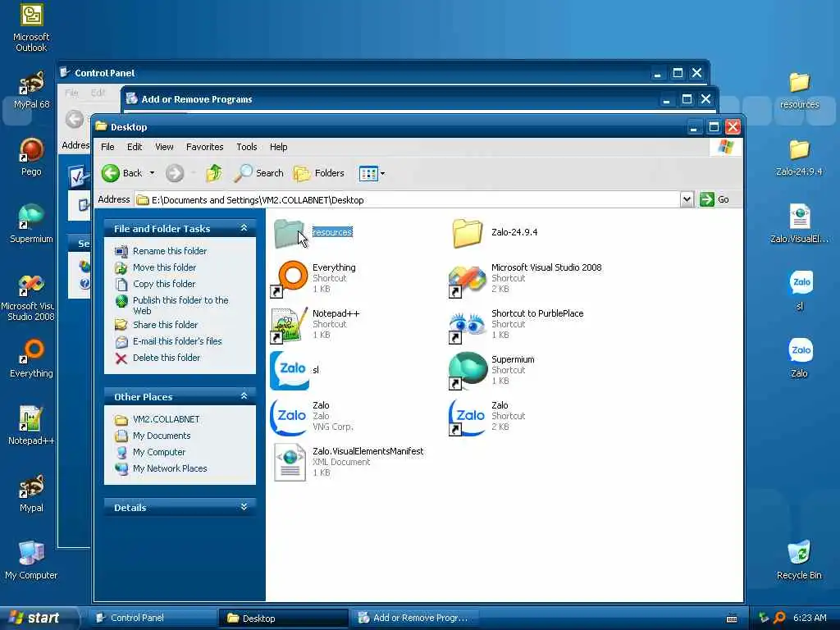Image resolution: width=840 pixels, height=630 pixels.
Task: Expand the Address bar dropdown
Action: [x=687, y=200]
